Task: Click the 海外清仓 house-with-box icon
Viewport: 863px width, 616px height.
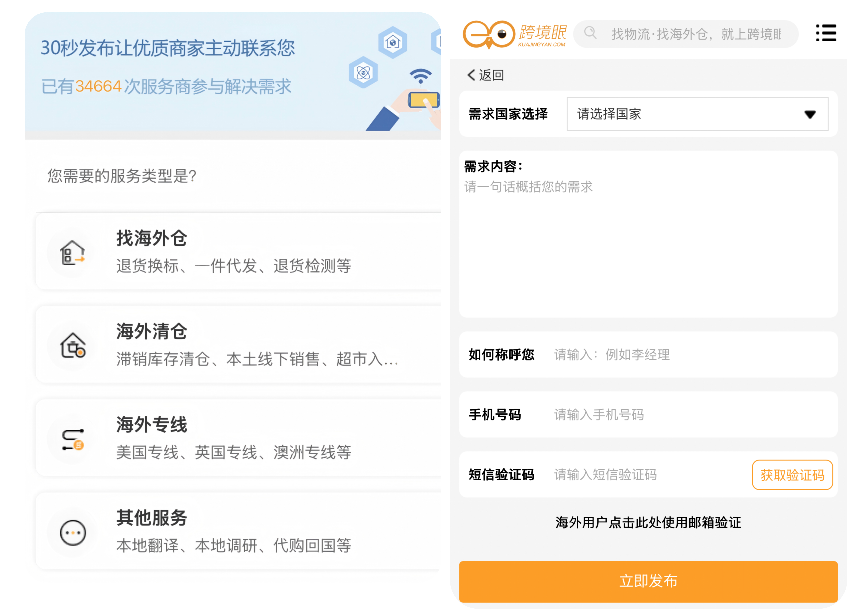Action: tap(73, 345)
